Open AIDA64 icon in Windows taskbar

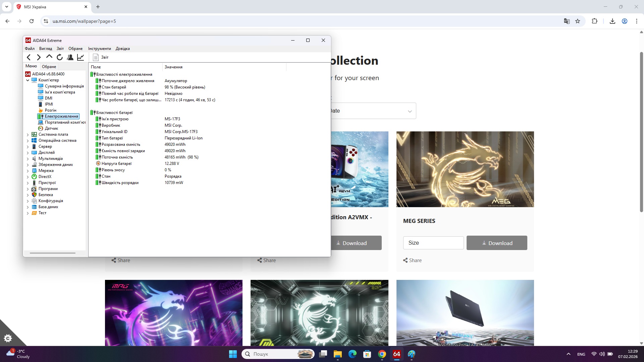tap(396, 354)
